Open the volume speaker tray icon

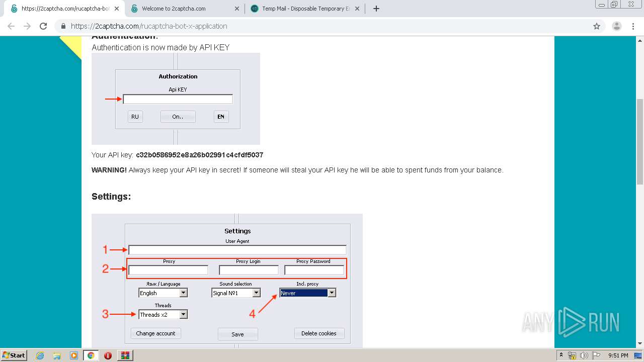click(x=584, y=355)
